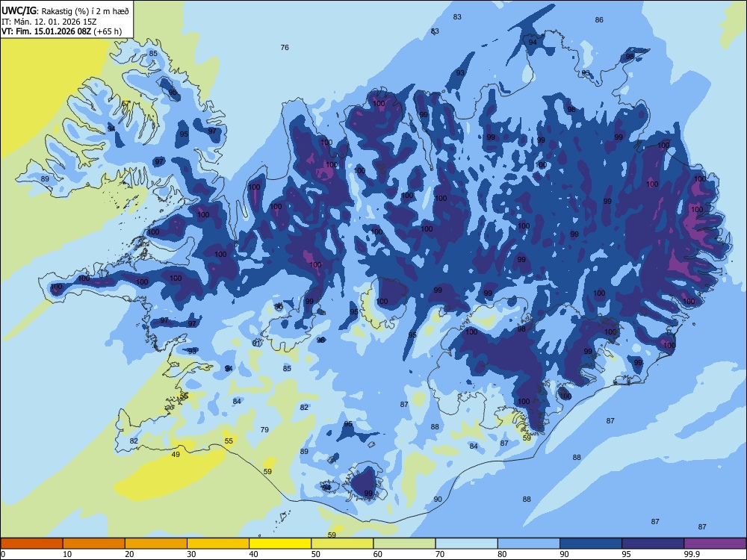Click the '76' humidity value over the northern sea
Viewport: 747px width, 560px height.
point(285,47)
